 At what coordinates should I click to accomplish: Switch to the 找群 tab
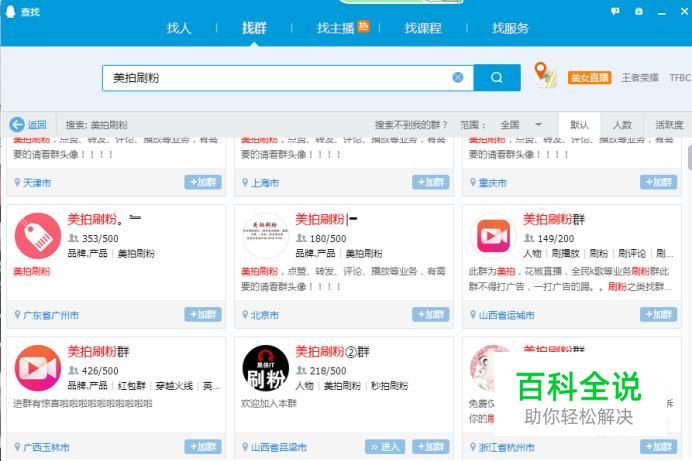254,28
